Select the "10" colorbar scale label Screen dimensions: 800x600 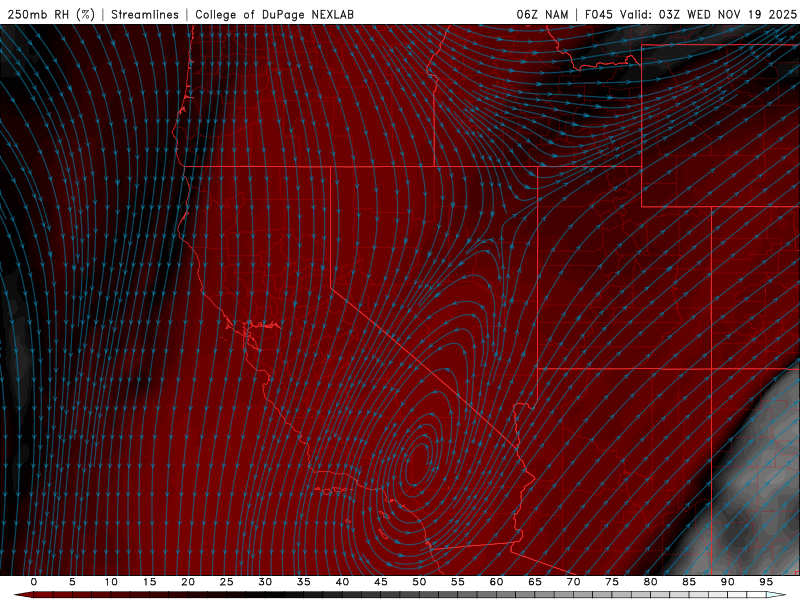111,582
